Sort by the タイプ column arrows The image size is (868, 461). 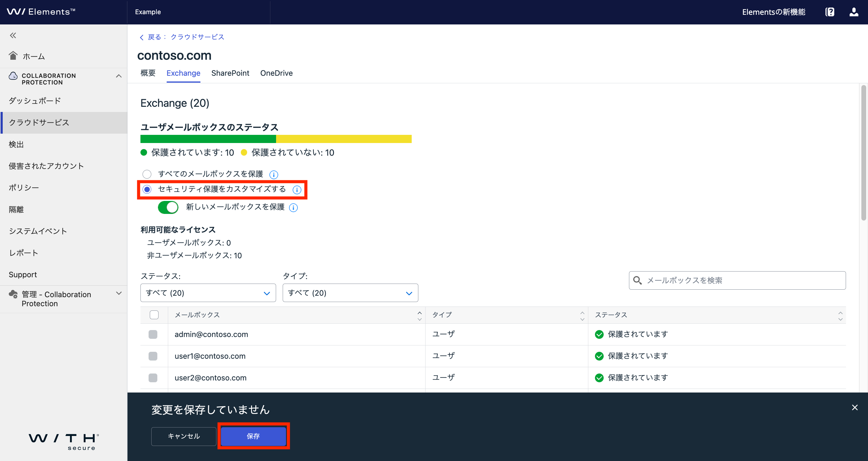tap(582, 316)
